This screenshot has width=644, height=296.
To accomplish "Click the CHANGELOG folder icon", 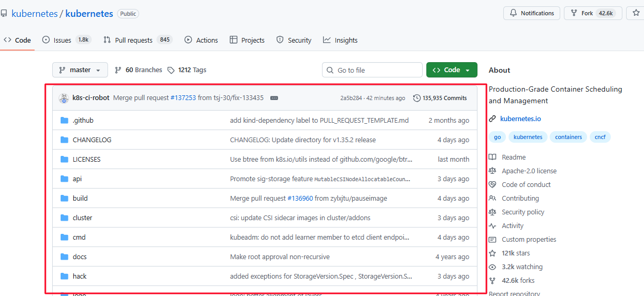I will pos(64,140).
